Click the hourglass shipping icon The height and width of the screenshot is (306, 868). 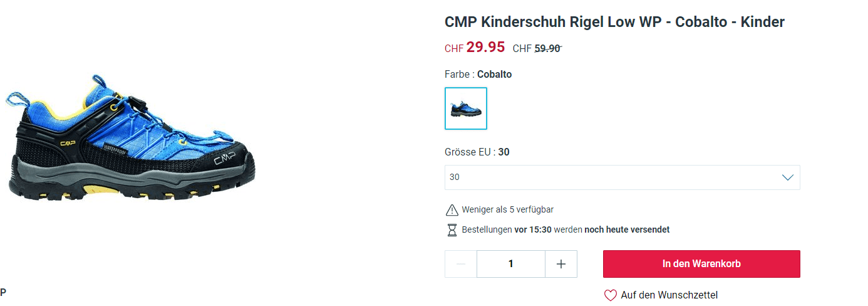pyautogui.click(x=452, y=230)
